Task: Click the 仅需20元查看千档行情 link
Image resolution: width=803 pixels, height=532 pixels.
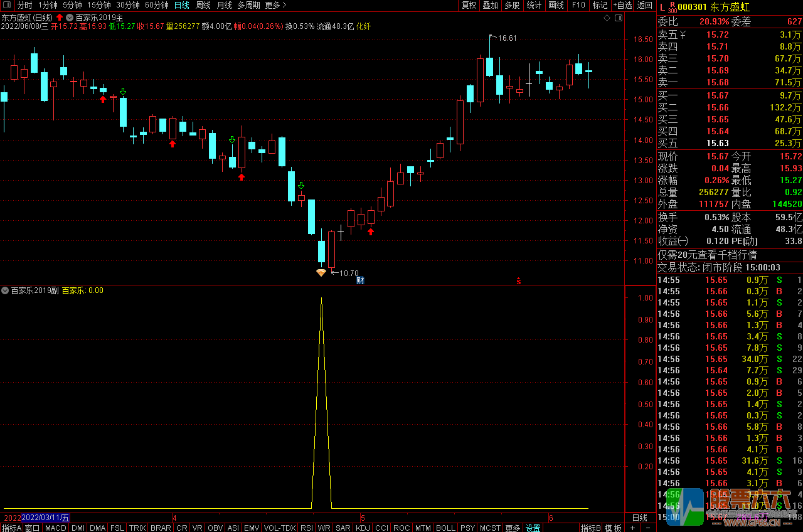Action: (708, 255)
